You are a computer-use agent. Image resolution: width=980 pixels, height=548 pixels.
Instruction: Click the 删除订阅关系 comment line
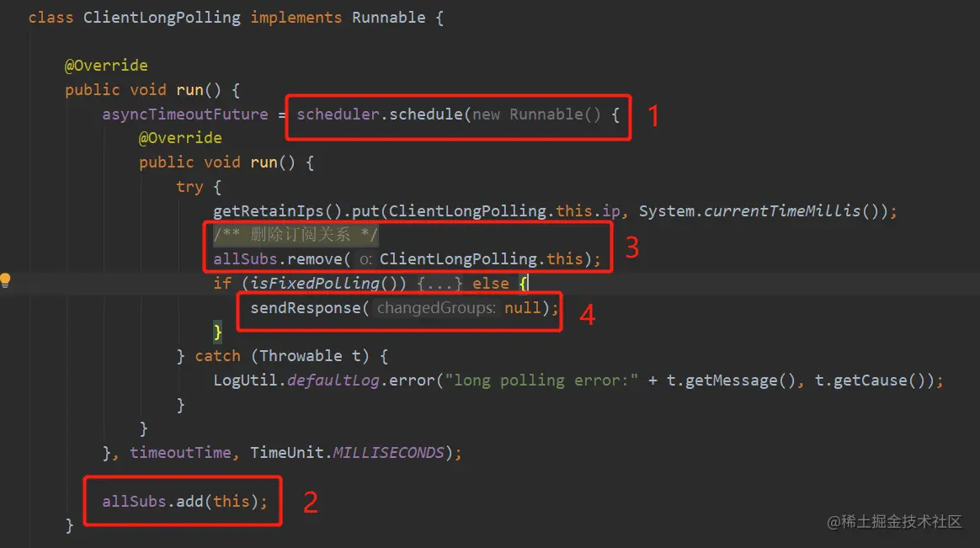(x=296, y=235)
